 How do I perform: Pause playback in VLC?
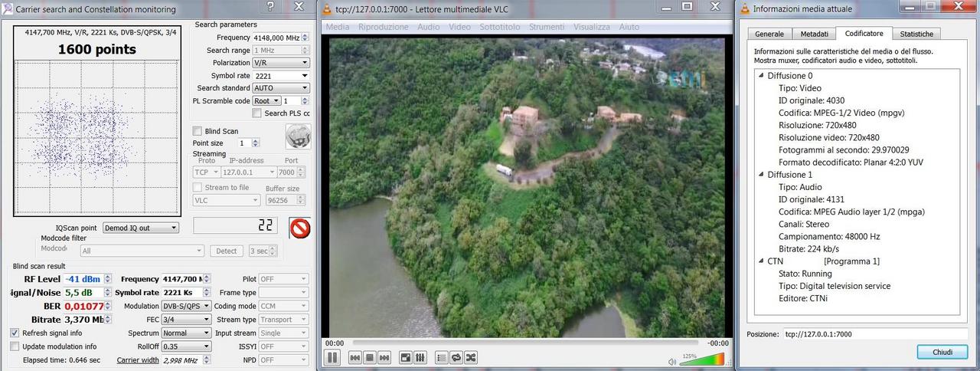[332, 357]
